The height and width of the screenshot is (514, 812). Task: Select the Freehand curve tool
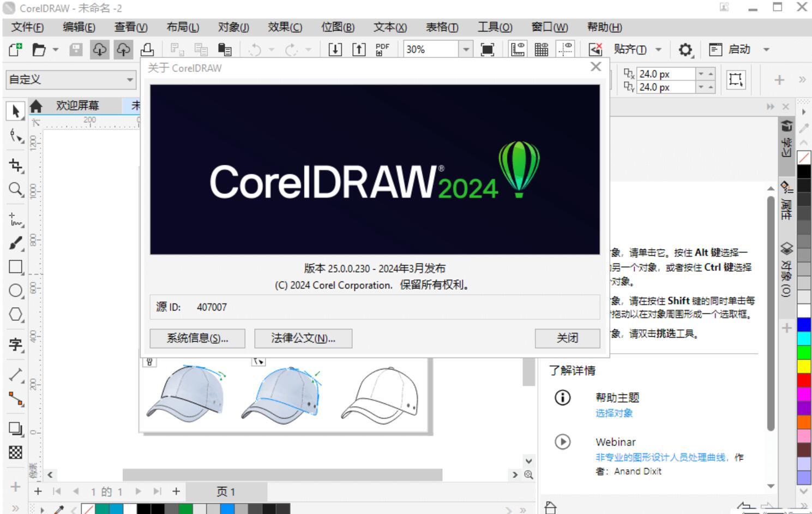(15, 219)
